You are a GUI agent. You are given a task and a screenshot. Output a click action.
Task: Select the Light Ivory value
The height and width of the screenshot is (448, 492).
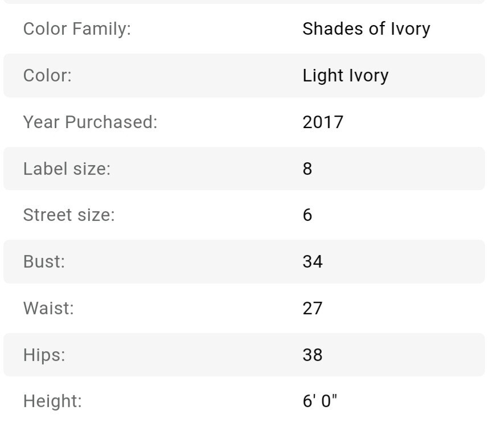click(346, 76)
